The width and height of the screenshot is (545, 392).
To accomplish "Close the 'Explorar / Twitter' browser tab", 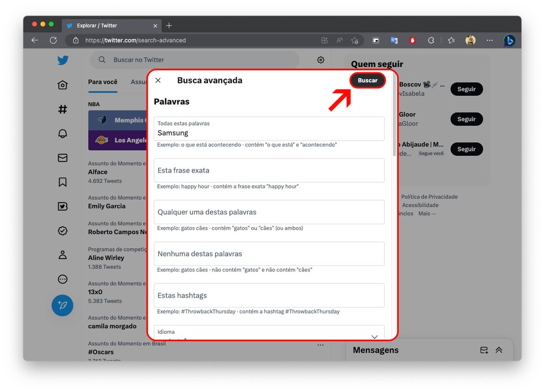I will [155, 26].
